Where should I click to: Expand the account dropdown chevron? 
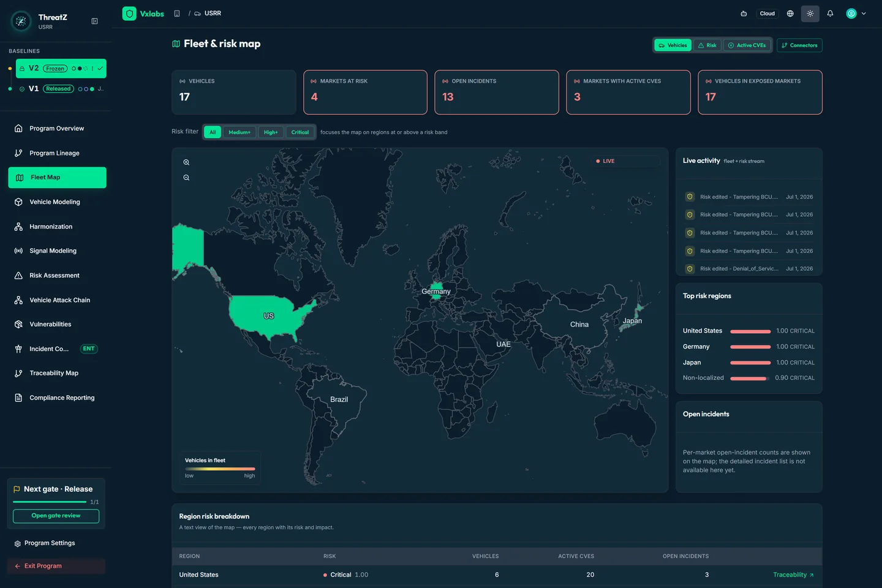(x=864, y=13)
